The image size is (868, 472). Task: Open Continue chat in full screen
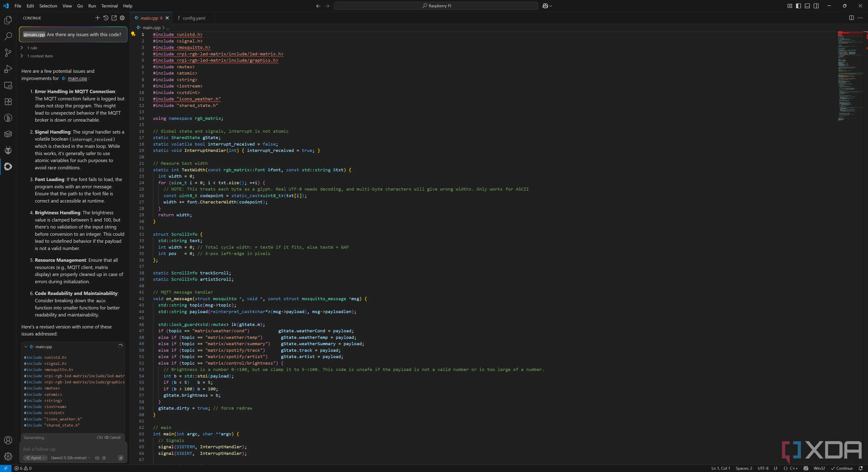[114, 18]
